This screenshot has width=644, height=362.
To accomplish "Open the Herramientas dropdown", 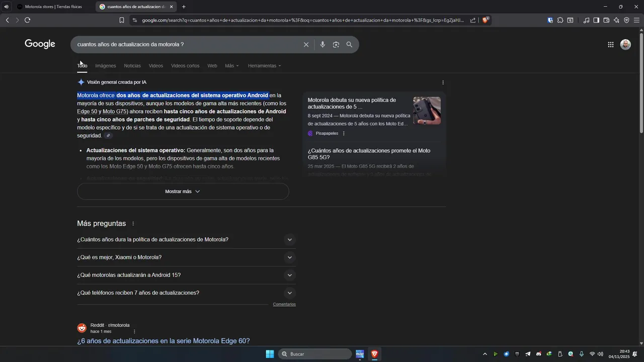I will pyautogui.click(x=265, y=66).
